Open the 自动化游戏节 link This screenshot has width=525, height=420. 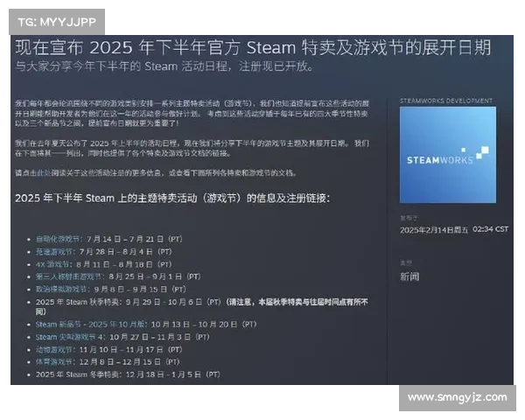coord(58,239)
